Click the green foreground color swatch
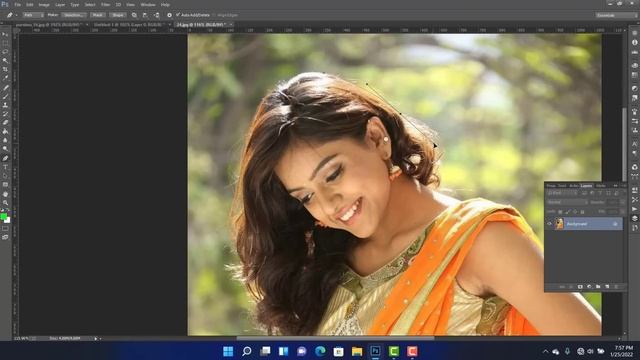 point(3,216)
